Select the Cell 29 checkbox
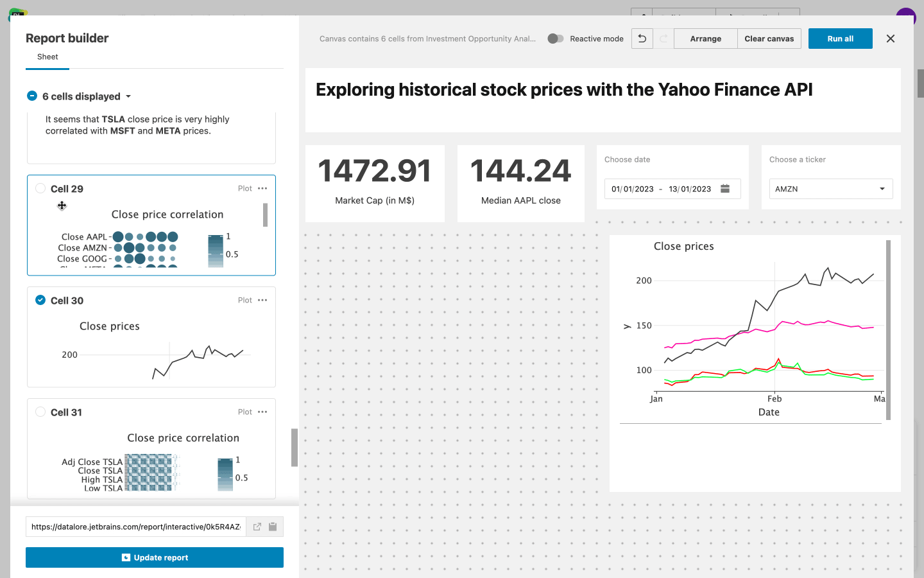This screenshot has width=924, height=578. click(x=40, y=189)
